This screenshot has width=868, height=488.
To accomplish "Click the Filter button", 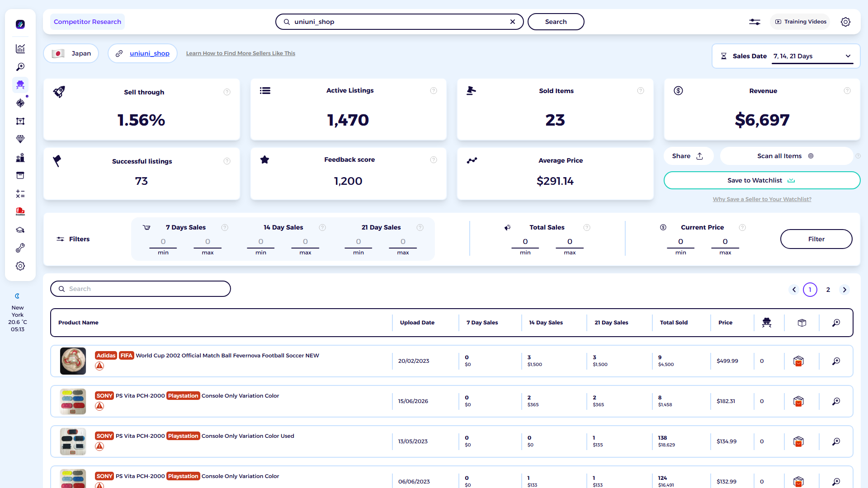I will 816,239.
